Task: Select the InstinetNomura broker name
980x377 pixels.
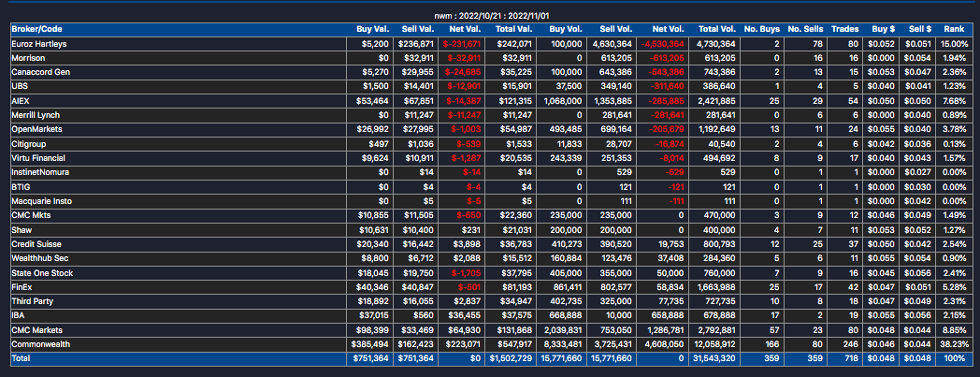Action: (x=40, y=172)
